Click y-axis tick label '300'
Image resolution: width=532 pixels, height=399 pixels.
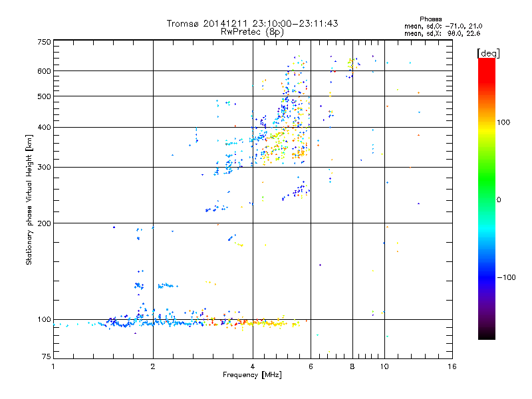click(x=44, y=168)
